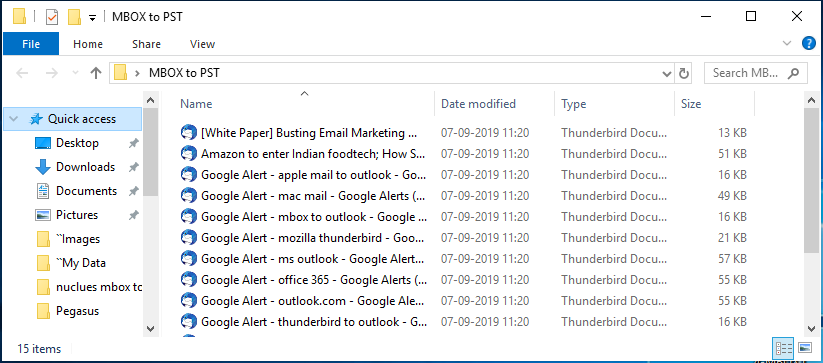The image size is (823, 363).
Task: Go up one folder level
Action: pyautogui.click(x=96, y=73)
